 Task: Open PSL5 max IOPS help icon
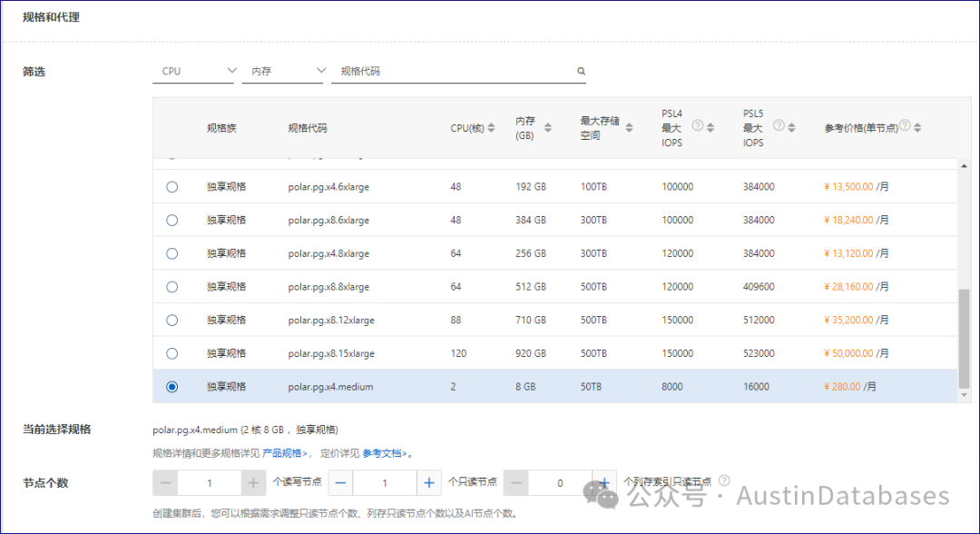coord(779,125)
